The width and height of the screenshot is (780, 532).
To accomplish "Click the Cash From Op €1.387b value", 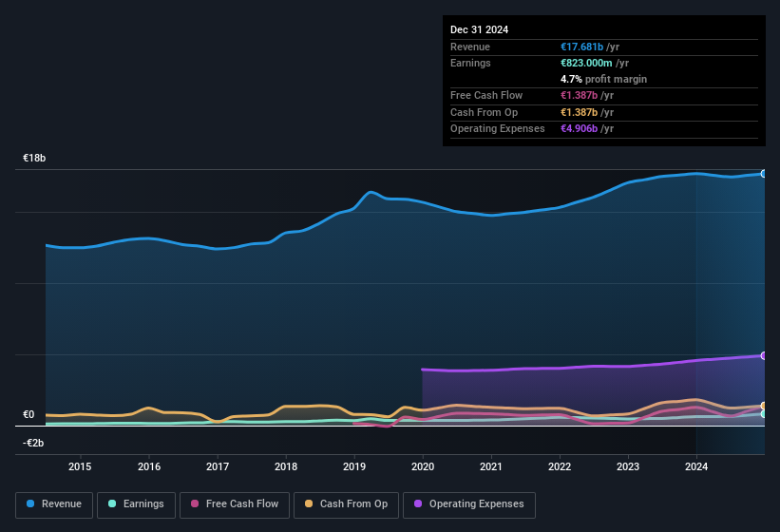I will [579, 112].
